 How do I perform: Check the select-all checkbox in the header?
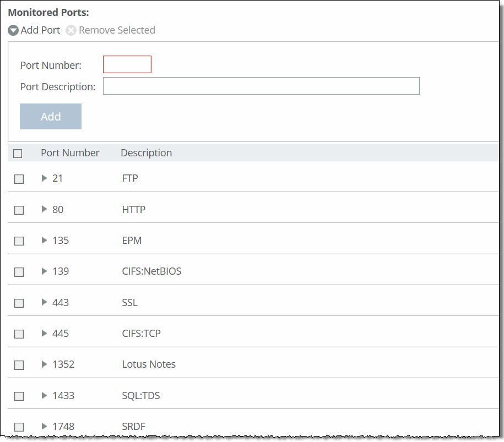coord(19,152)
